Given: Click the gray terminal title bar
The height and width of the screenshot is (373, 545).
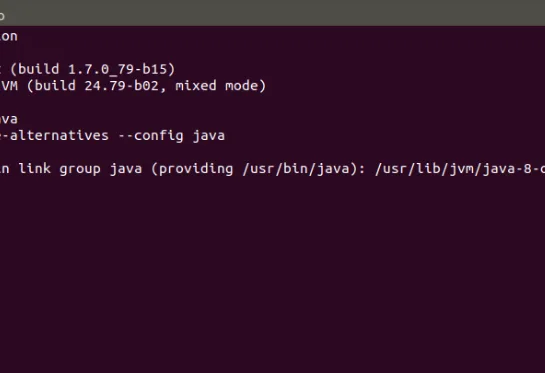Looking at the screenshot, I should coord(272,13).
